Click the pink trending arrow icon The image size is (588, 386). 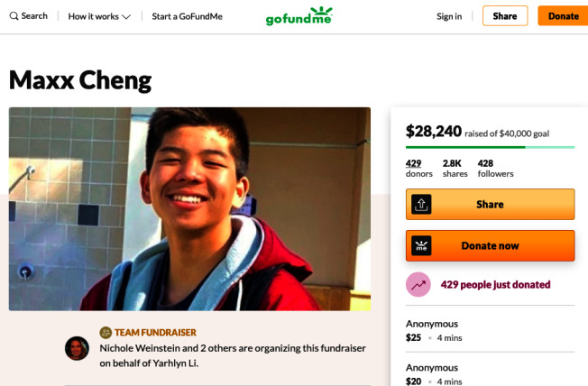pyautogui.click(x=418, y=284)
